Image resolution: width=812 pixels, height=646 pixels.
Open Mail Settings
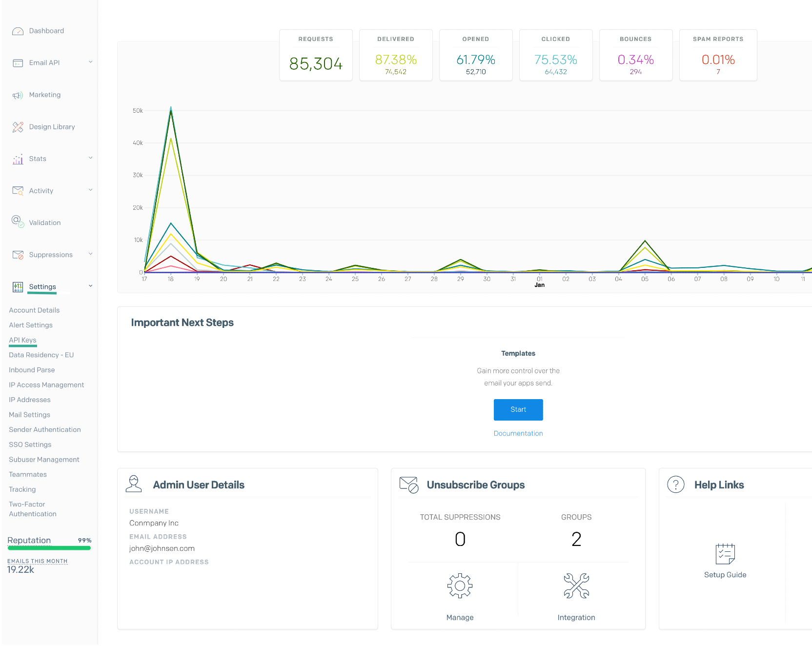click(29, 415)
